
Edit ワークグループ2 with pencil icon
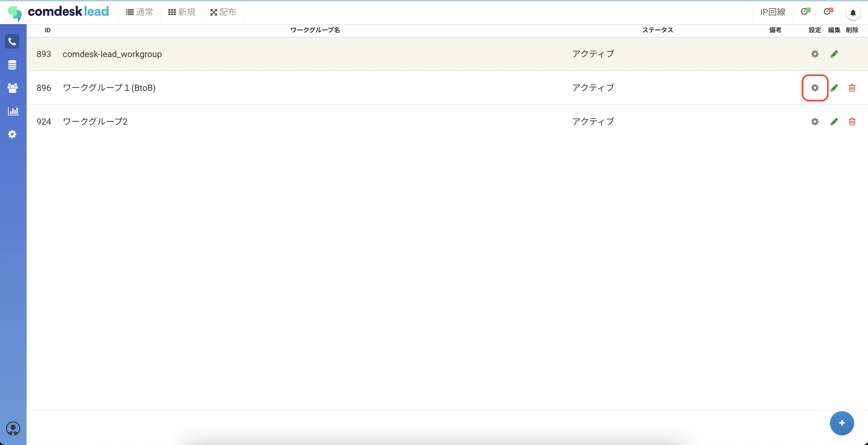(x=834, y=121)
